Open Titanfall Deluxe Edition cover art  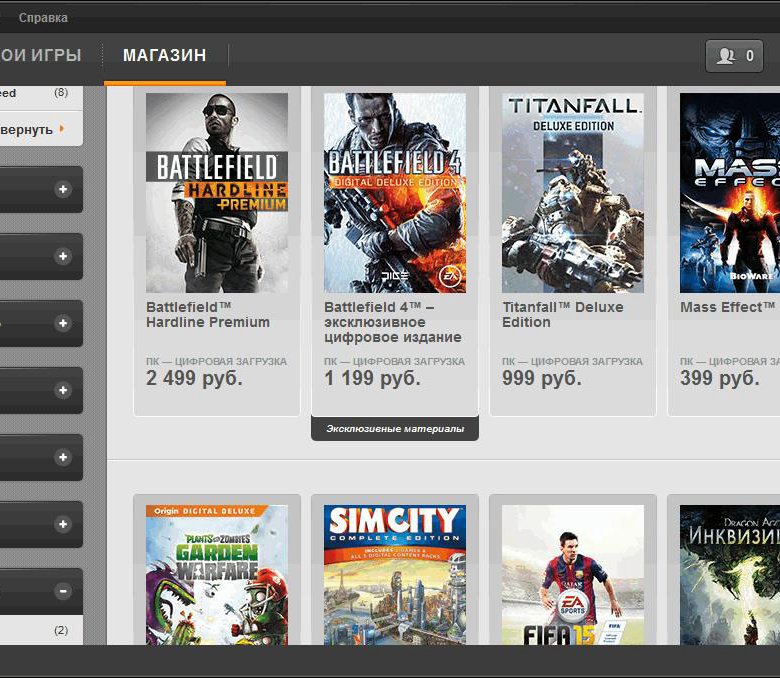click(x=573, y=193)
